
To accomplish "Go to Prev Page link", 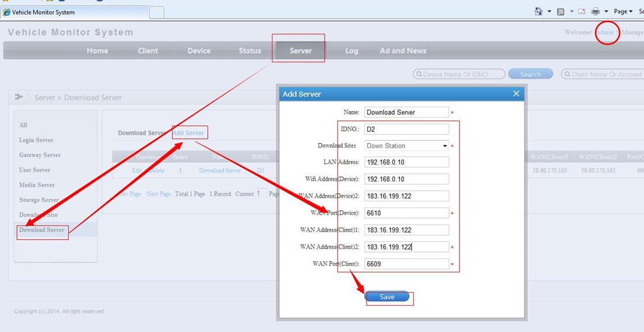I will 130,194.
